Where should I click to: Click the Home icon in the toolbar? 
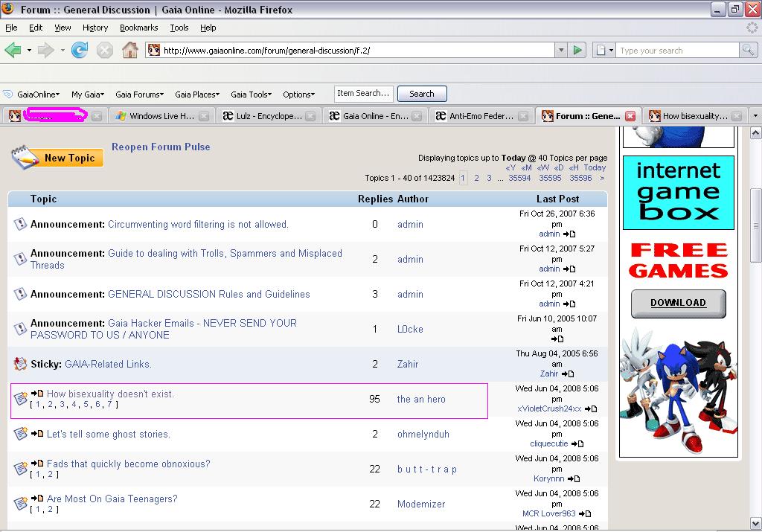[129, 51]
